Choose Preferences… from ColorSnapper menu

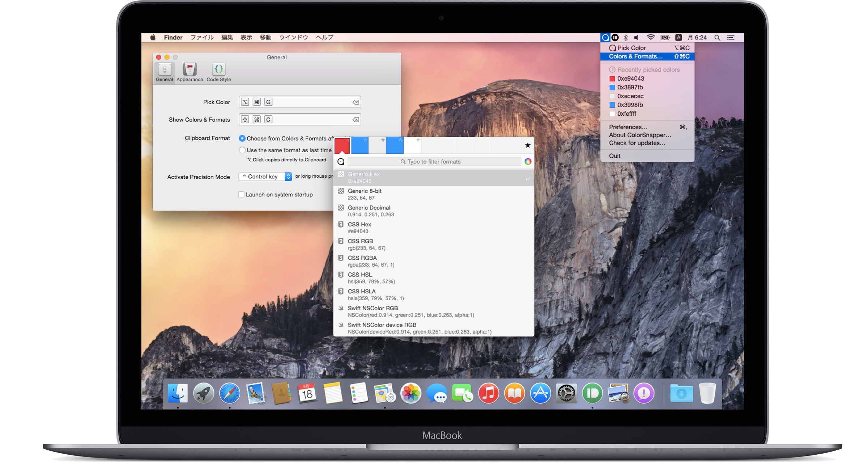pos(628,127)
